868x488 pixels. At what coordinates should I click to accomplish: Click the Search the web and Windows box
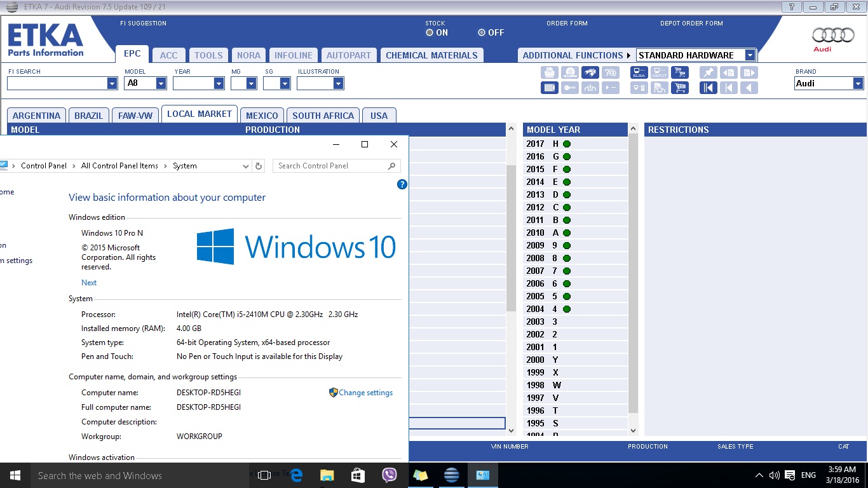140,475
